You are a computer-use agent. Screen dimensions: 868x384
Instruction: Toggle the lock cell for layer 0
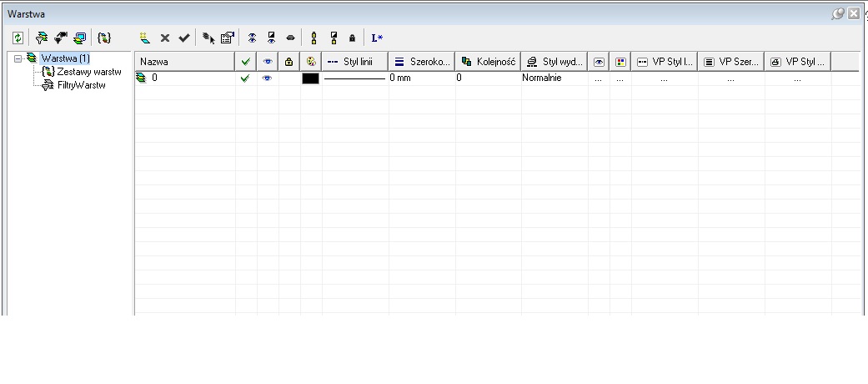point(288,78)
